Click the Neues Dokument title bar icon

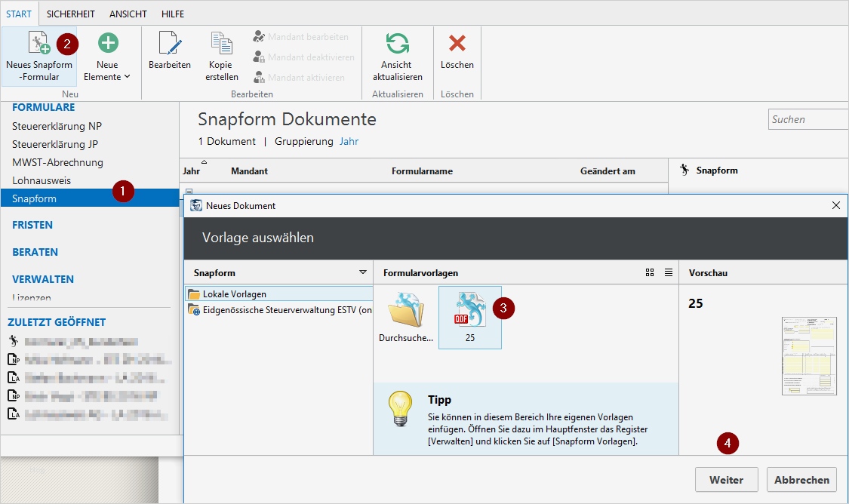click(196, 205)
